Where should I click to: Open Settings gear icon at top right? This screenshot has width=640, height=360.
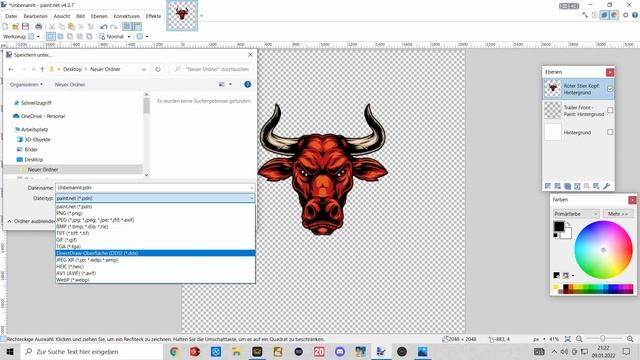(625, 15)
